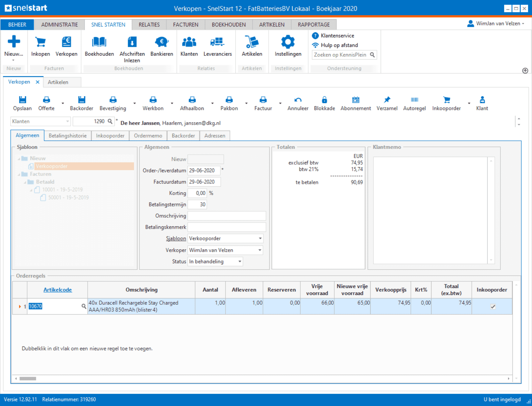Open Verkopen invoices from the ribbon
The height and width of the screenshot is (406, 532).
pos(66,42)
